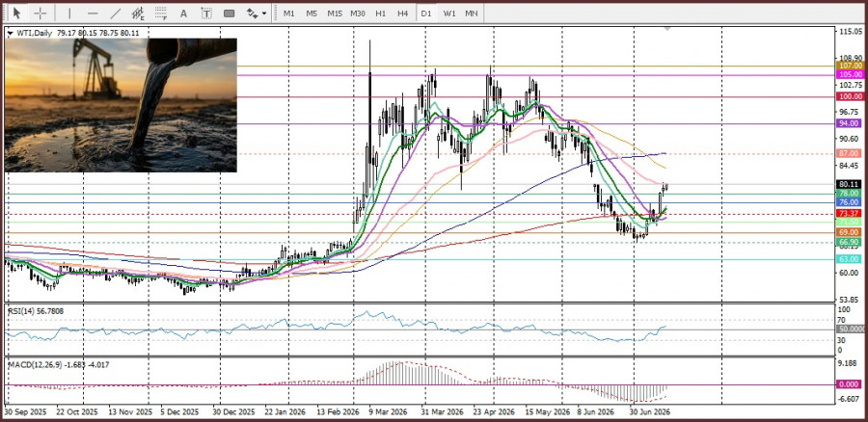The width and height of the screenshot is (868, 422).
Task: Select the rectangle shape tool
Action: 230,13
